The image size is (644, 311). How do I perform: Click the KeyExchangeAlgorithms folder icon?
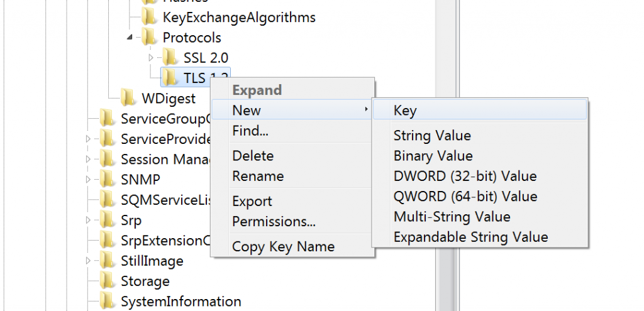coord(149,17)
